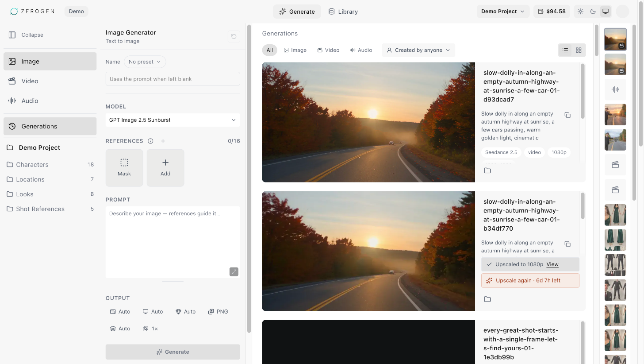Open the Audio generator section
Screen dimensions: 644x364
[x=50, y=101]
